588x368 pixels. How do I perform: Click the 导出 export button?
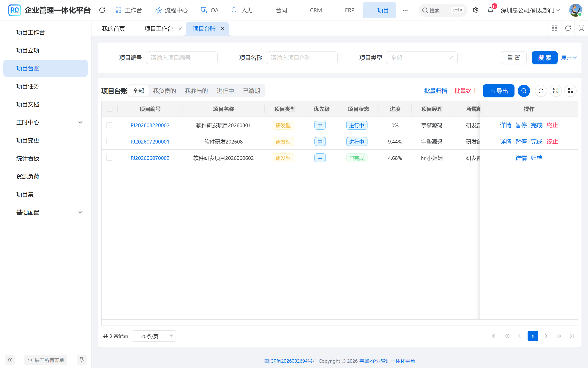click(x=498, y=91)
